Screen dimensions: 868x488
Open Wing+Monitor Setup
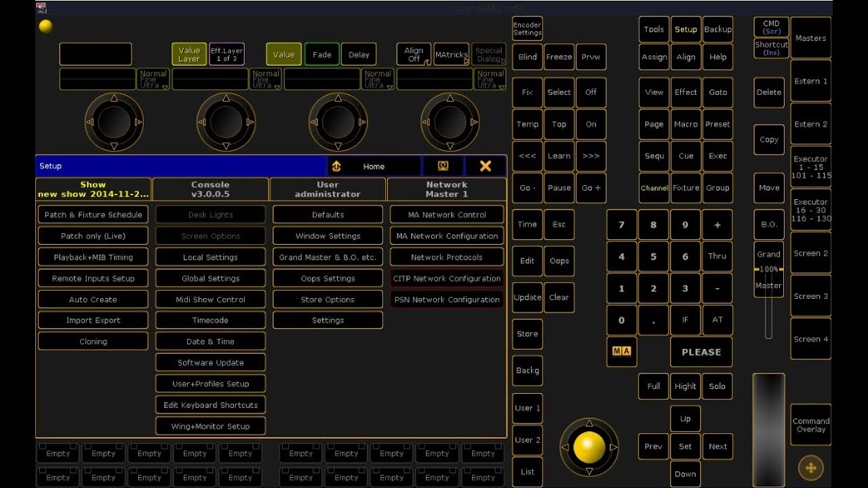pyautogui.click(x=210, y=426)
